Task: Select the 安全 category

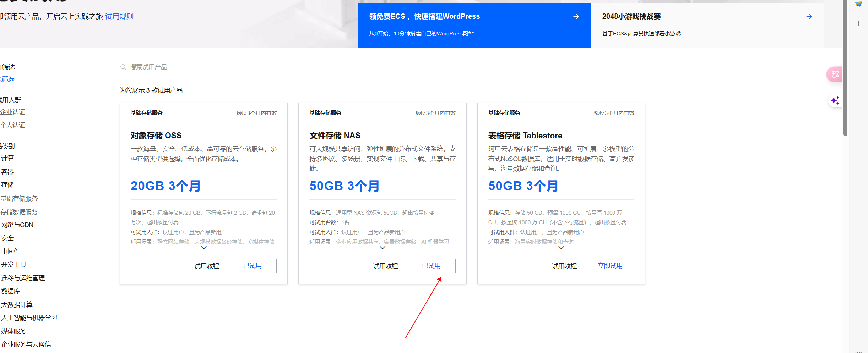Action: tap(7, 238)
